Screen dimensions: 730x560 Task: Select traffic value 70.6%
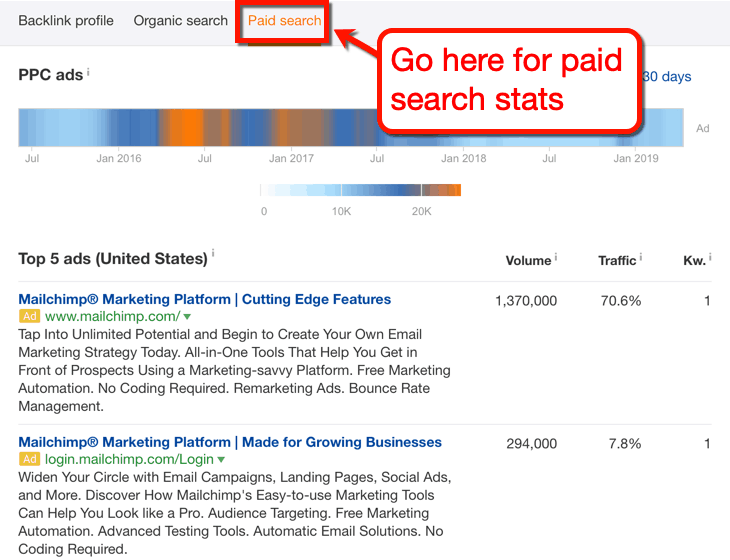(x=621, y=301)
